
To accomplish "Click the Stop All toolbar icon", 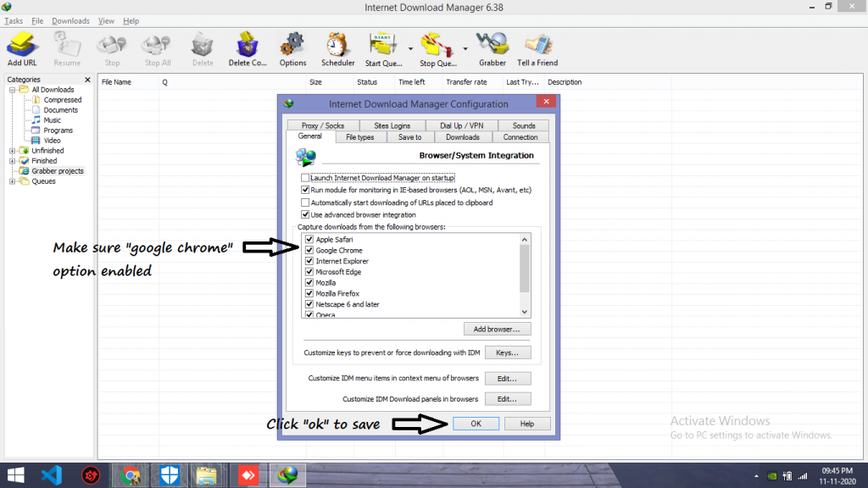I will click(157, 48).
